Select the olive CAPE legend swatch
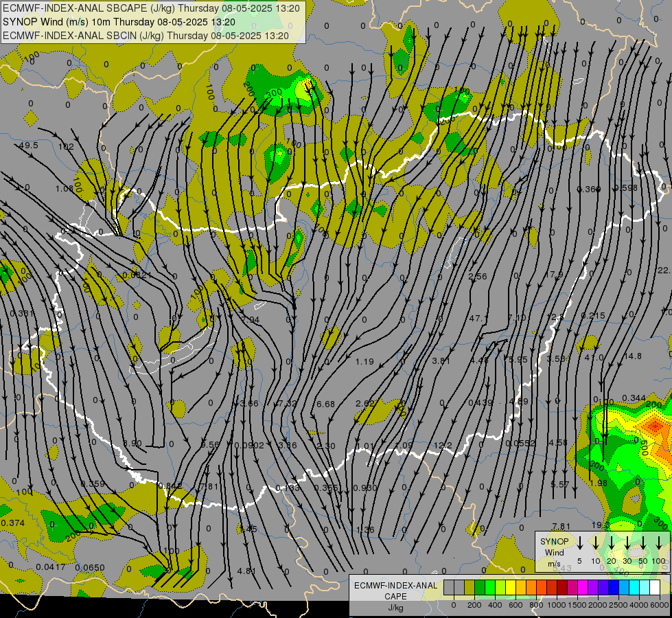Screen dimensions: 672x618 point(470,588)
